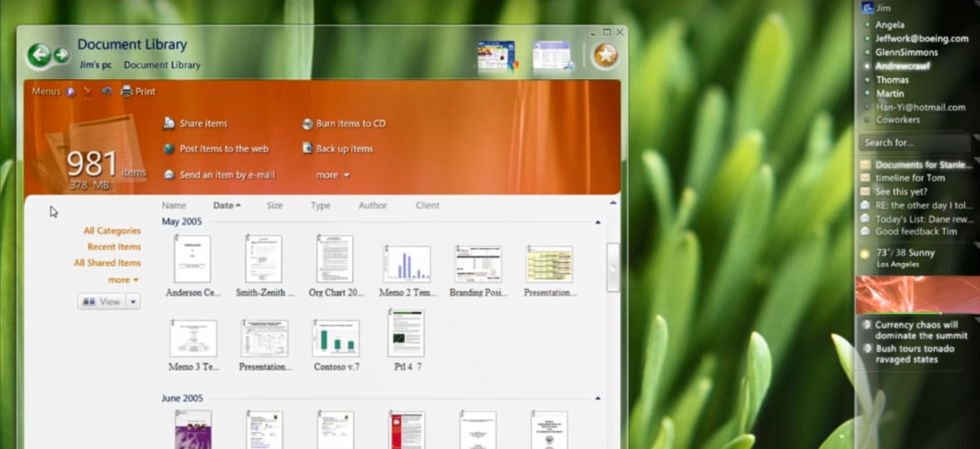980x449 pixels.
Task: Open 'Today's List: Dane rew...' message
Action: pos(924,219)
